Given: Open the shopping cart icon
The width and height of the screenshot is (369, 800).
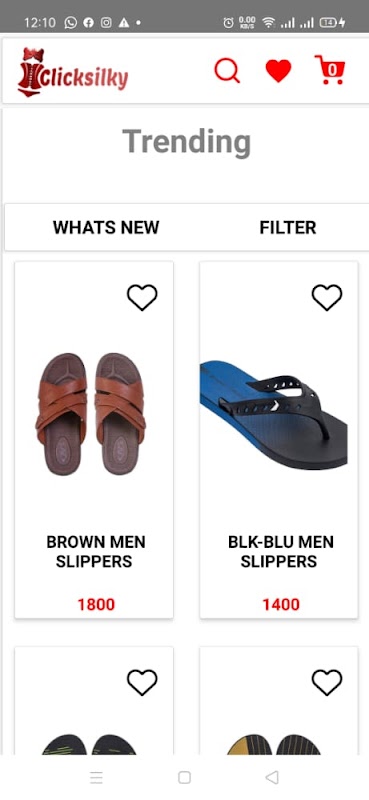Looking at the screenshot, I should click(330, 70).
